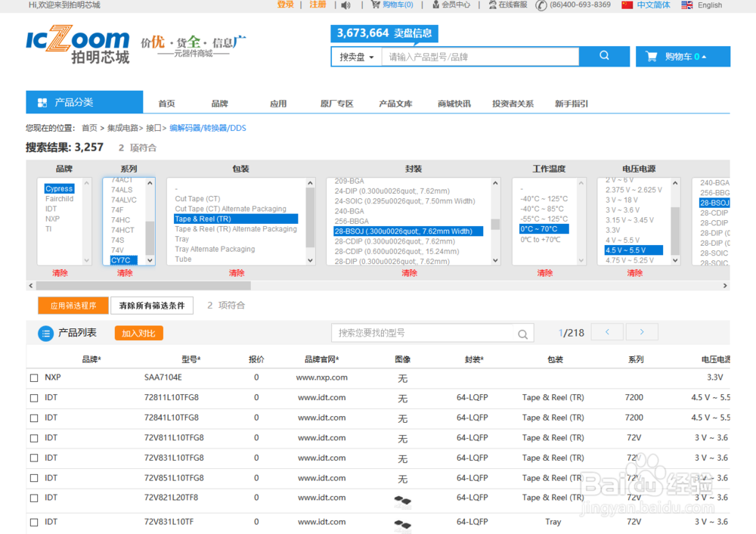756x534 pixels.
Task: Go to previous page arrow
Action: point(607,332)
